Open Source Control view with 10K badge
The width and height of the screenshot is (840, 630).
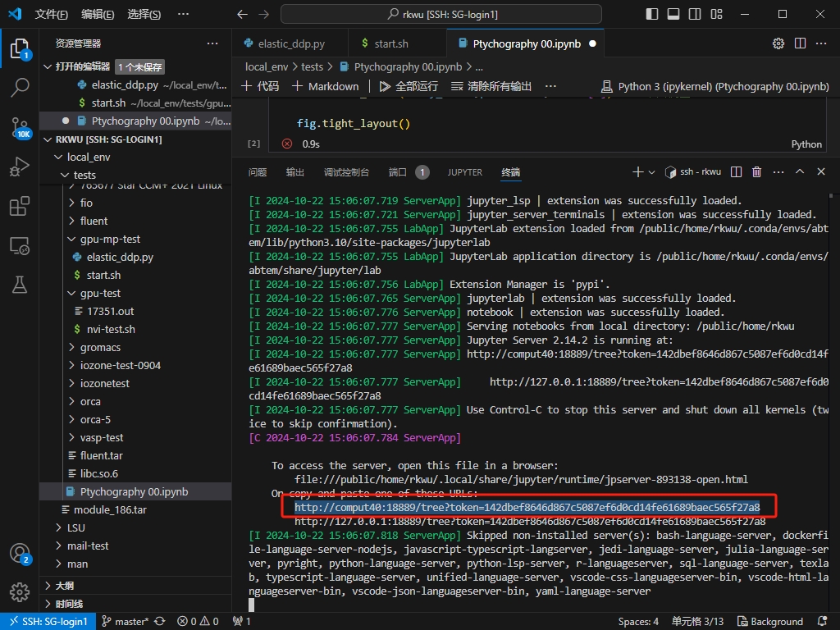(20, 128)
